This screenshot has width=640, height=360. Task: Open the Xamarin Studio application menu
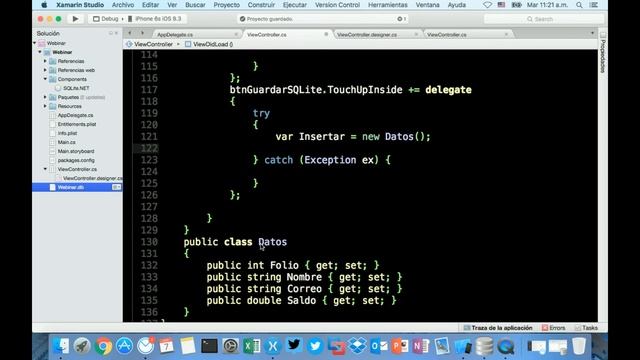point(80,5)
